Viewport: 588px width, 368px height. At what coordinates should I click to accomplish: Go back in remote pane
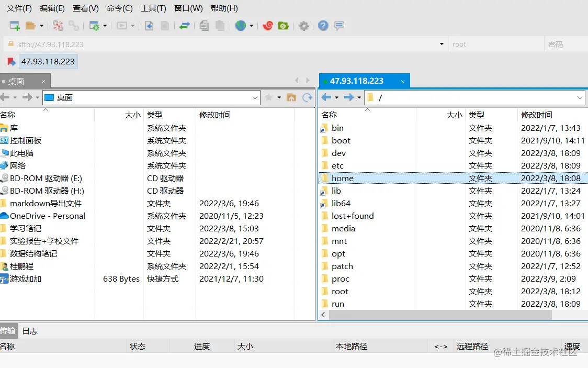pos(326,97)
